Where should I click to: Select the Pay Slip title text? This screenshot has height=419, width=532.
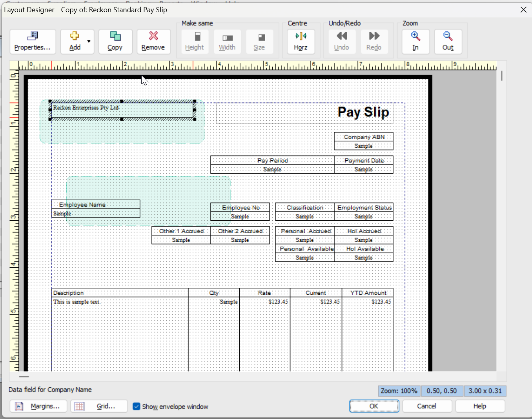coord(363,112)
